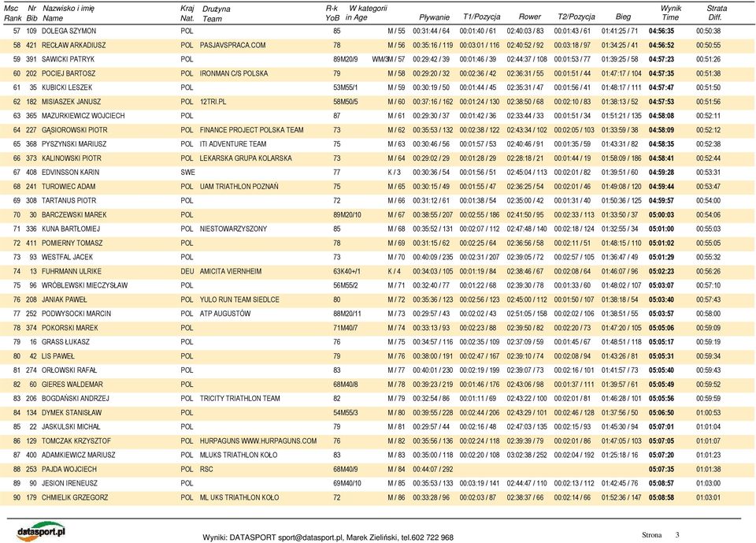Click team 12TRI.PL
The image size is (756, 543).
(213, 102)
